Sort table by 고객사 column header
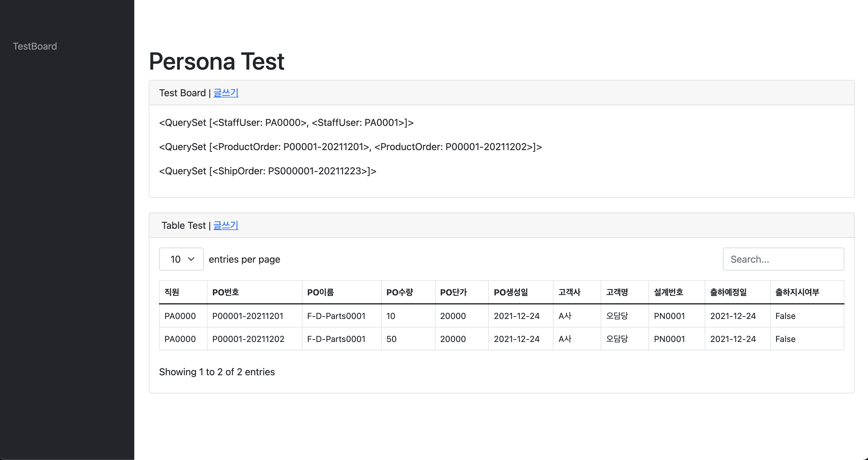This screenshot has height=460, width=868. coord(569,292)
